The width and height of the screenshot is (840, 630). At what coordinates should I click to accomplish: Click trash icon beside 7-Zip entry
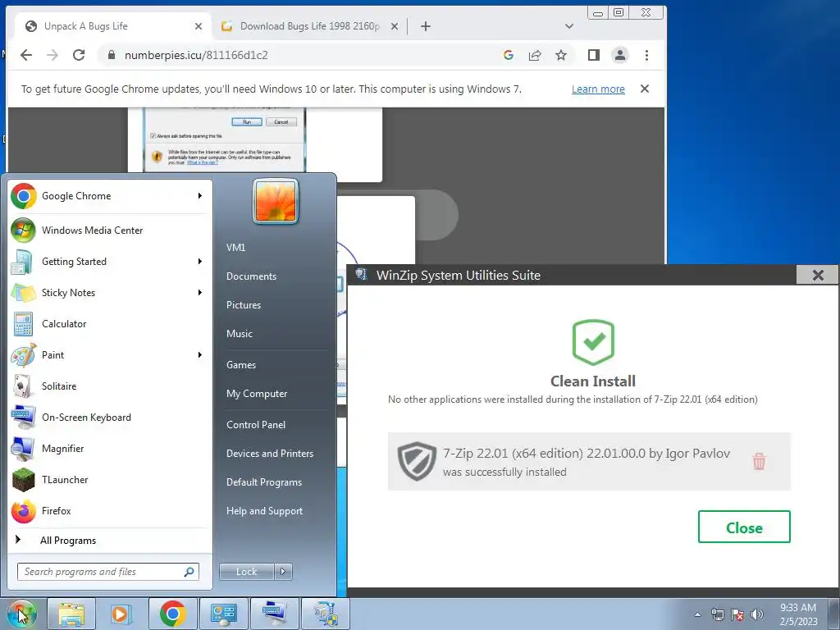click(759, 461)
